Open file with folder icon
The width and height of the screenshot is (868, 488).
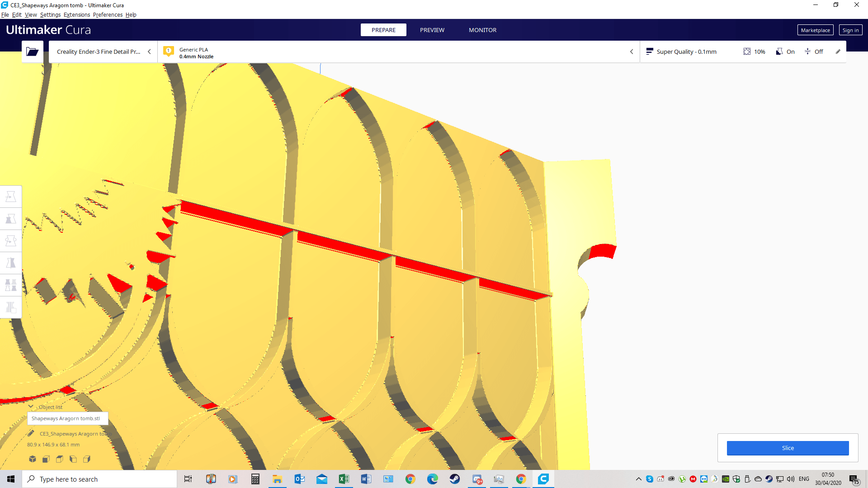pyautogui.click(x=32, y=52)
